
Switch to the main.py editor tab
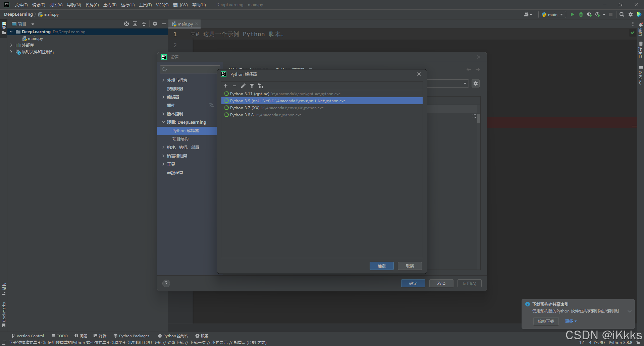click(185, 24)
